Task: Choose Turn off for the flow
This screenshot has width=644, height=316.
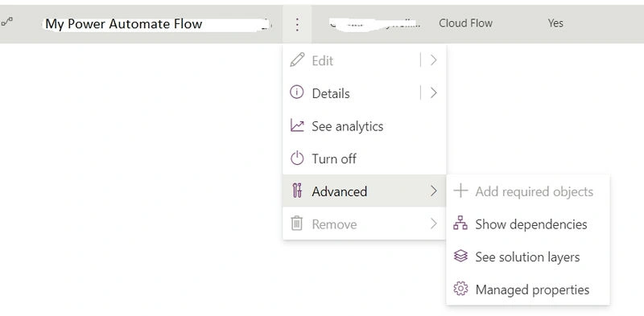Action: (365, 158)
